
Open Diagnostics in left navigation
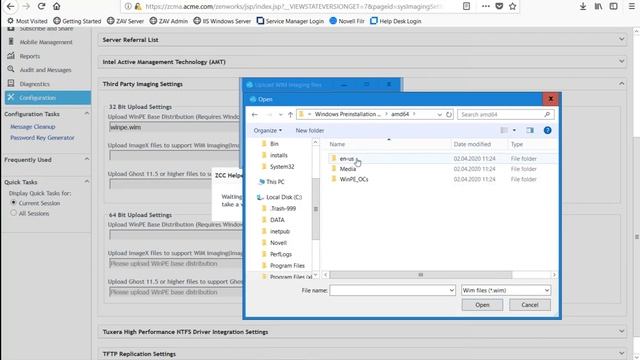[x=34, y=84]
